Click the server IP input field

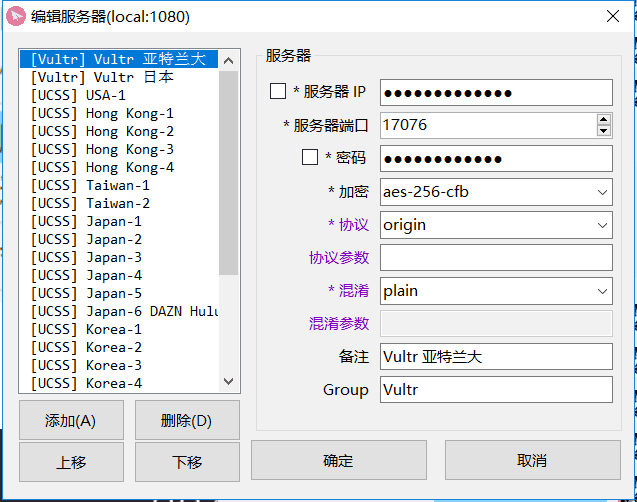tap(496, 93)
